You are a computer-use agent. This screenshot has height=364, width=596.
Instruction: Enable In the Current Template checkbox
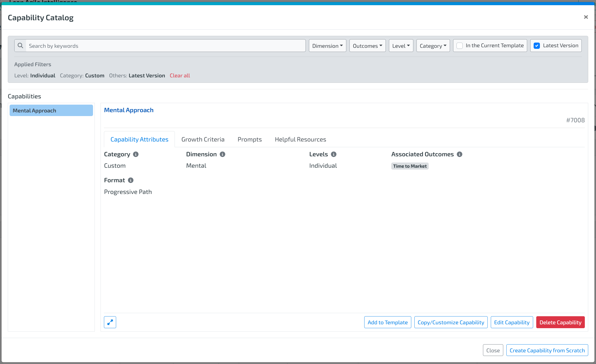(x=460, y=46)
